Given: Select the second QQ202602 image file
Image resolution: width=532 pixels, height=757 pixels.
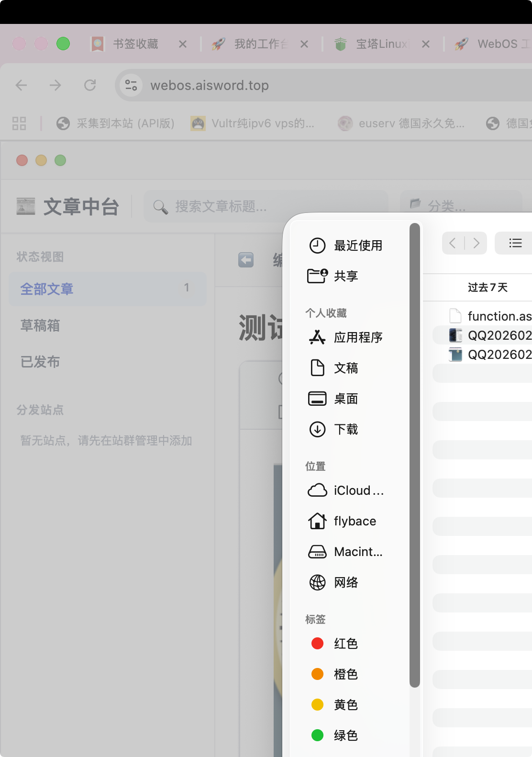Looking at the screenshot, I should point(490,355).
